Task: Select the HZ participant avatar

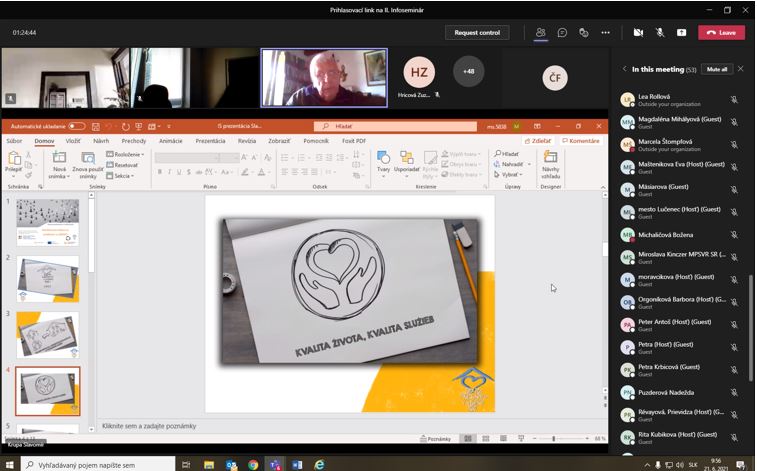Action: (419, 72)
